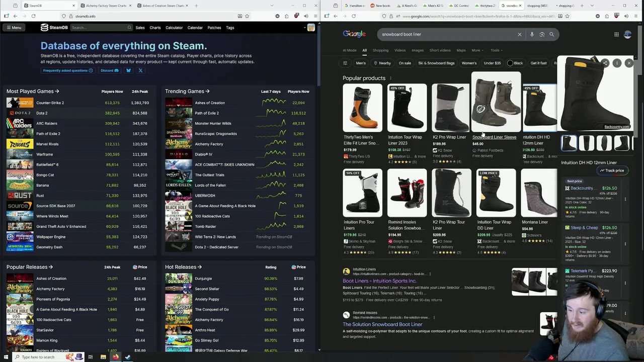Image resolution: width=644 pixels, height=362 pixels.
Task: Toggle the Get it fast chip
Action: tap(538, 63)
